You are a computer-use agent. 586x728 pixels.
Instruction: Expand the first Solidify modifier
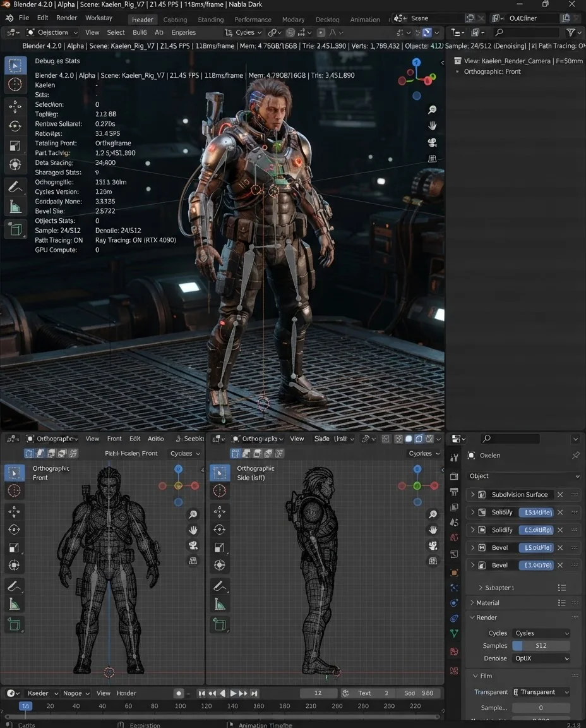pyautogui.click(x=473, y=512)
